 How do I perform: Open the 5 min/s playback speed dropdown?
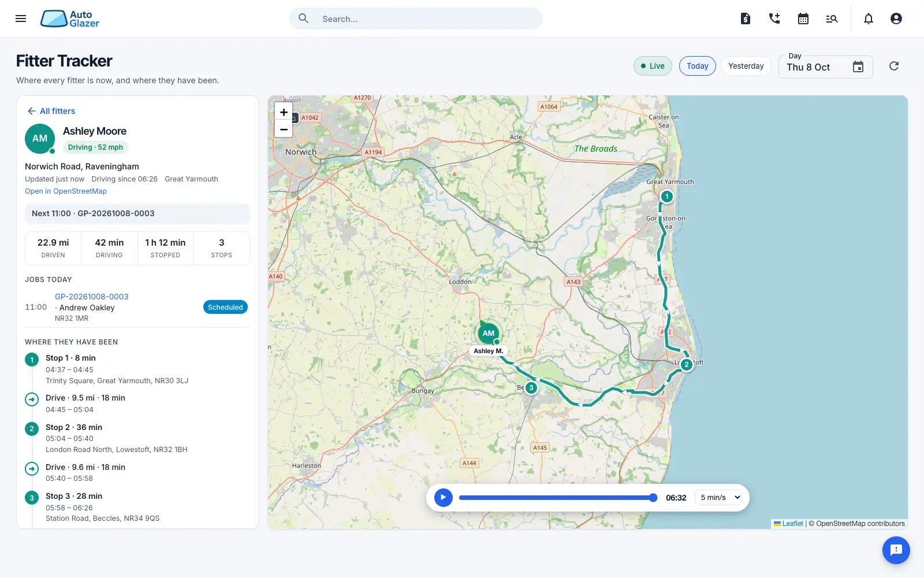click(x=720, y=497)
